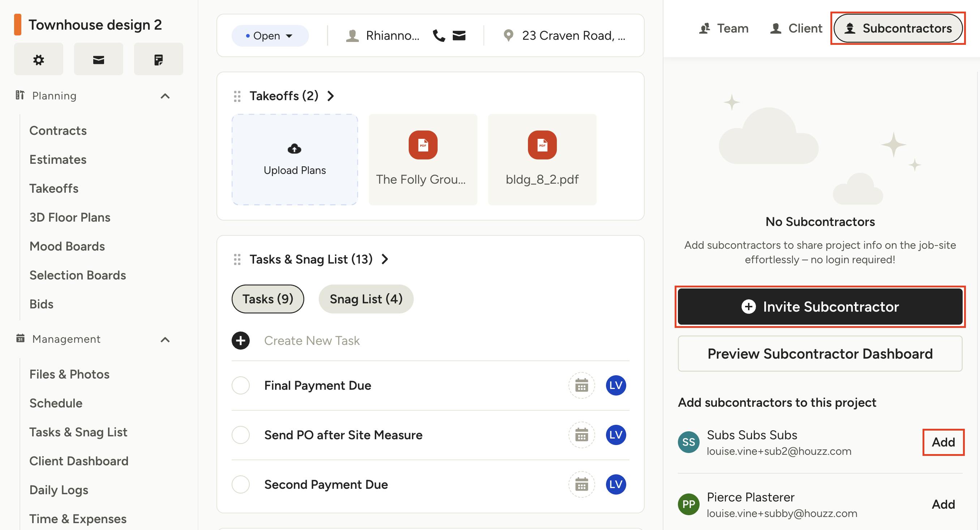The width and height of the screenshot is (980, 530).
Task: Add Subs Subs Subs to project
Action: click(x=943, y=442)
